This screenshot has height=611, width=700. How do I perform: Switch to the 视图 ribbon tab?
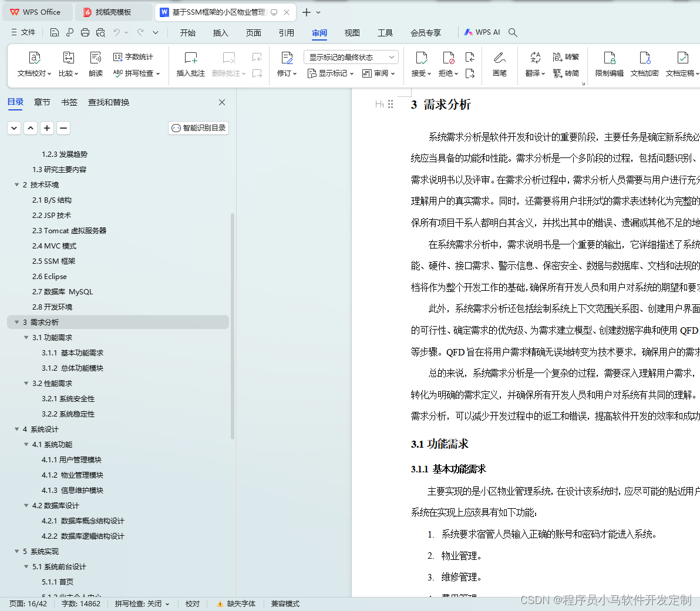(x=352, y=33)
